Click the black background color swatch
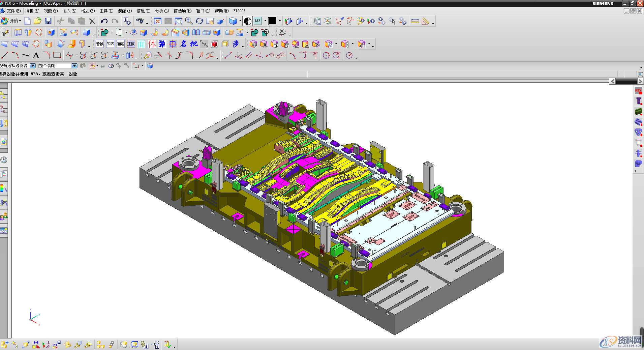The height and width of the screenshot is (350, 644). tap(272, 21)
